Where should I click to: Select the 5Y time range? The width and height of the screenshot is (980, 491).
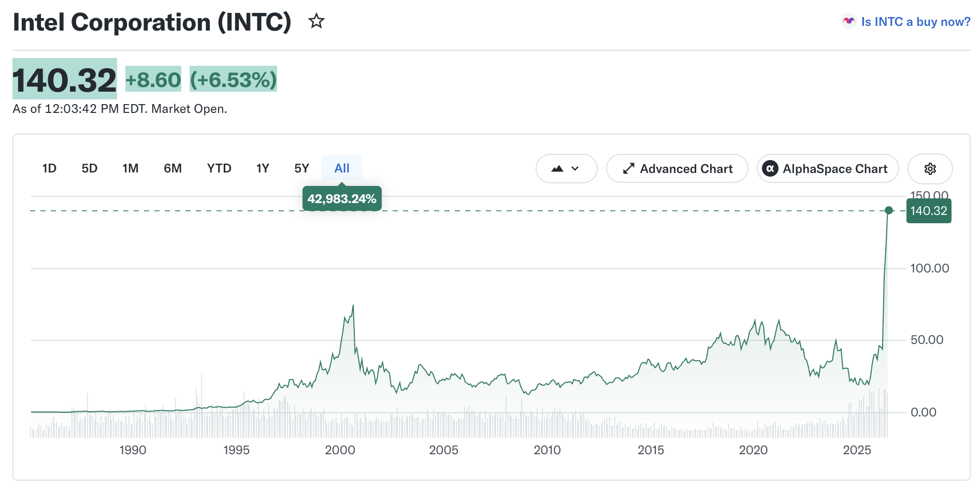coord(301,168)
